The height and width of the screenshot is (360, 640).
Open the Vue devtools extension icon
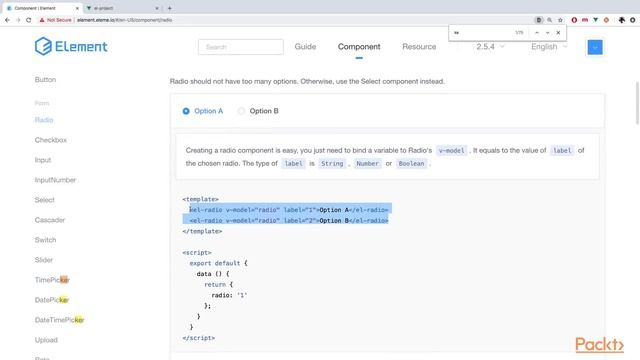[x=596, y=20]
